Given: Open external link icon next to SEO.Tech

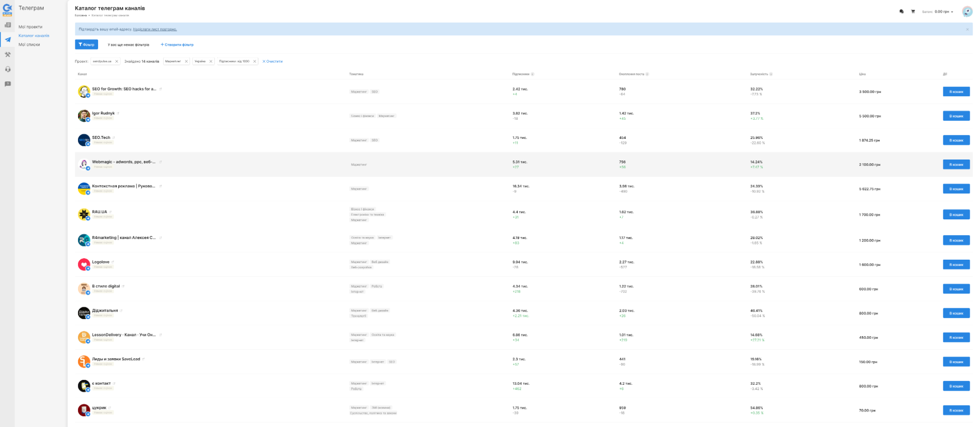Looking at the screenshot, I should coord(114,137).
